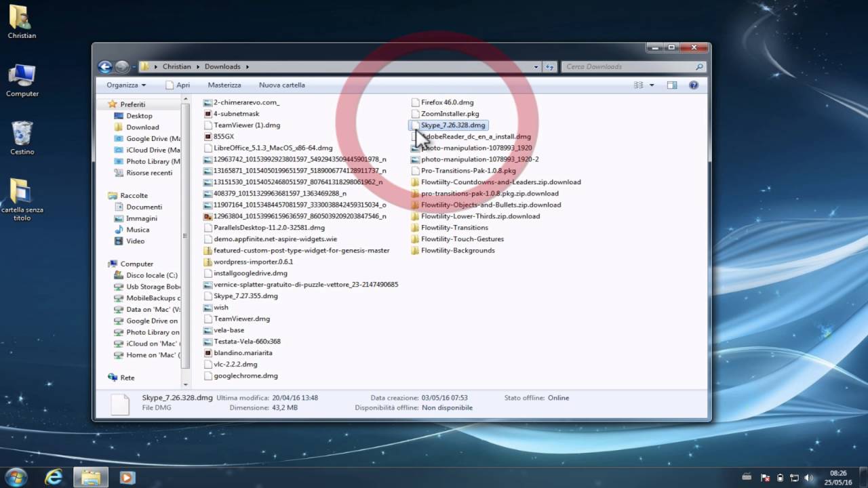Image resolution: width=868 pixels, height=488 pixels.
Task: Expand the Christian breadcrumb arrow
Action: (198, 67)
